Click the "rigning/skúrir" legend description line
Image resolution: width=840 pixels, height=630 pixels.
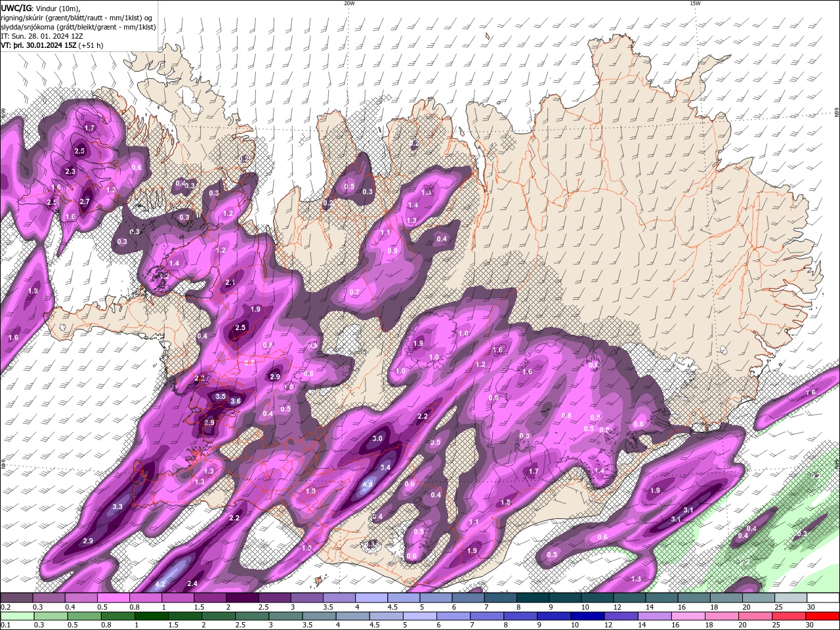[77, 17]
